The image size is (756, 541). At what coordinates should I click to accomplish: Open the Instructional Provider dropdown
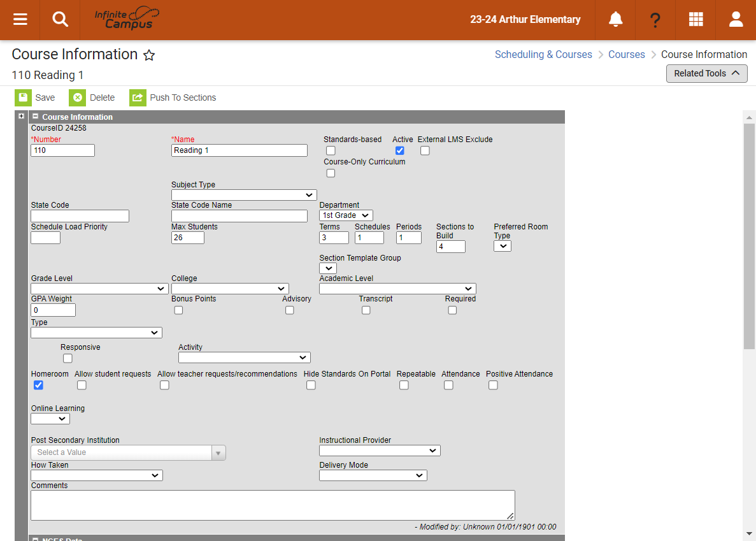pyautogui.click(x=380, y=451)
